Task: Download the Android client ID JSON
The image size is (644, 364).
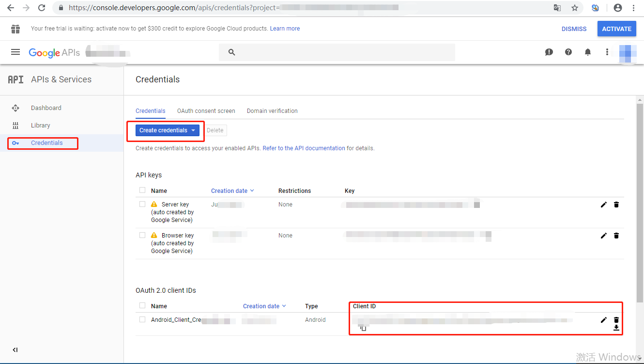Action: [616, 328]
